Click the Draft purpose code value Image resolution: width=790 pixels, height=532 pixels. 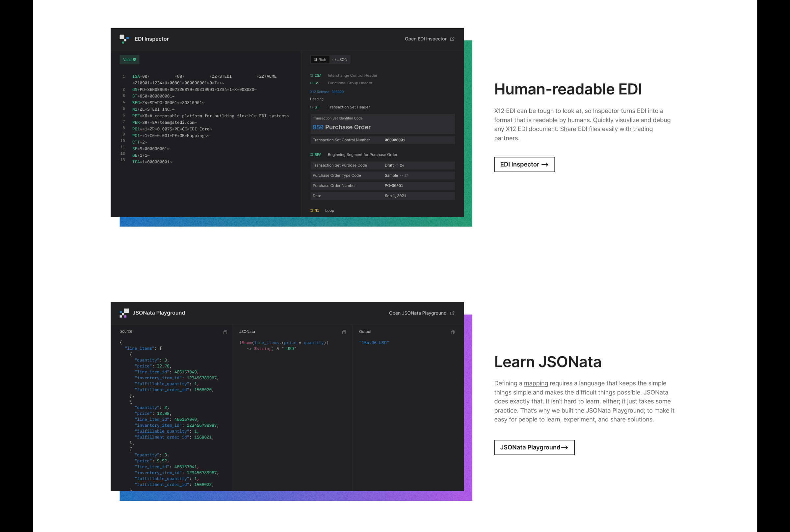click(x=389, y=165)
